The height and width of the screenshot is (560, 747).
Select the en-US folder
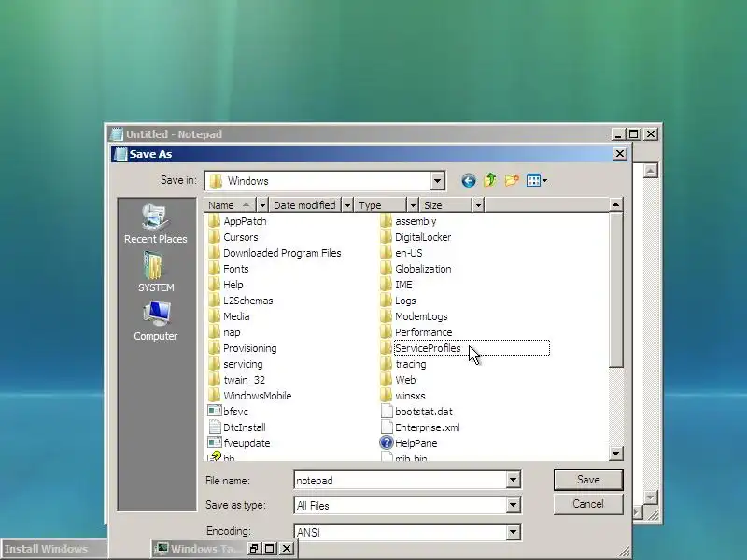click(402, 253)
